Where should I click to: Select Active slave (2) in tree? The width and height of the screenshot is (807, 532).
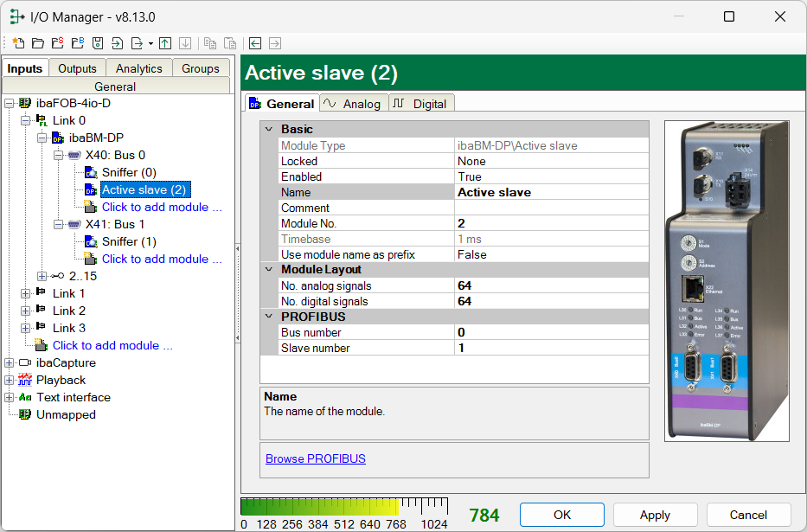[x=144, y=189]
